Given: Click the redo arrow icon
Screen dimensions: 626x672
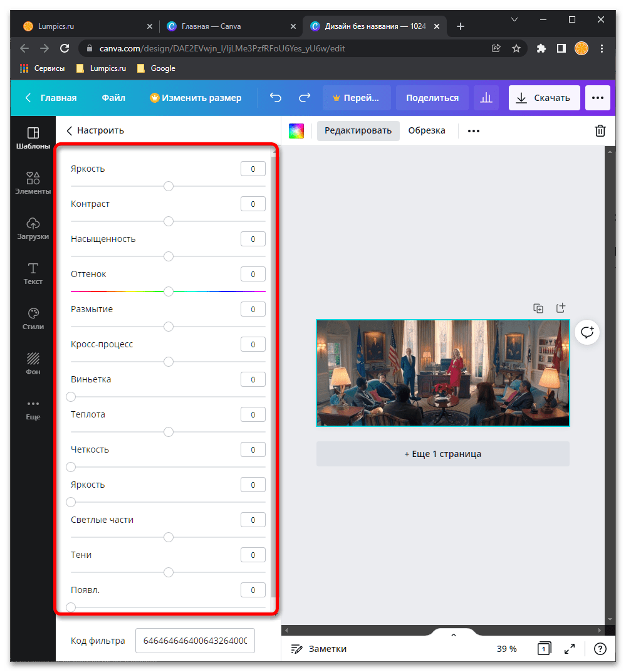Looking at the screenshot, I should 305,98.
